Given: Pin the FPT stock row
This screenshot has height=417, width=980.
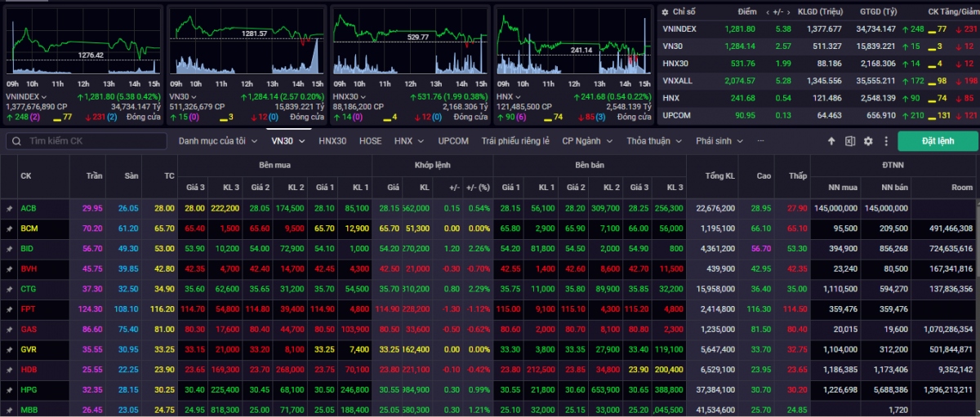Looking at the screenshot, I should pyautogui.click(x=9, y=309).
